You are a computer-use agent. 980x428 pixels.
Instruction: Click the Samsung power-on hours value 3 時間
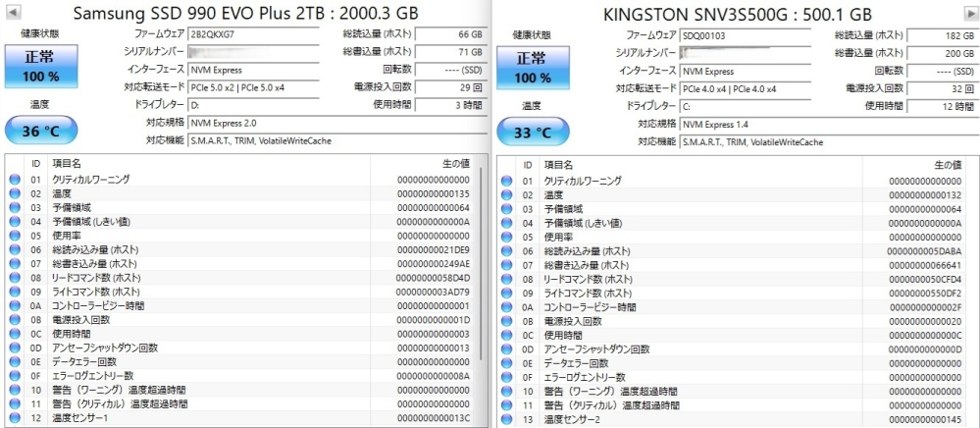[450, 104]
